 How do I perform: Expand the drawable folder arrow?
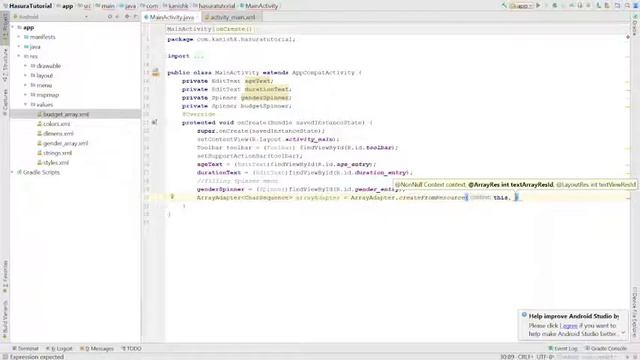point(25,66)
